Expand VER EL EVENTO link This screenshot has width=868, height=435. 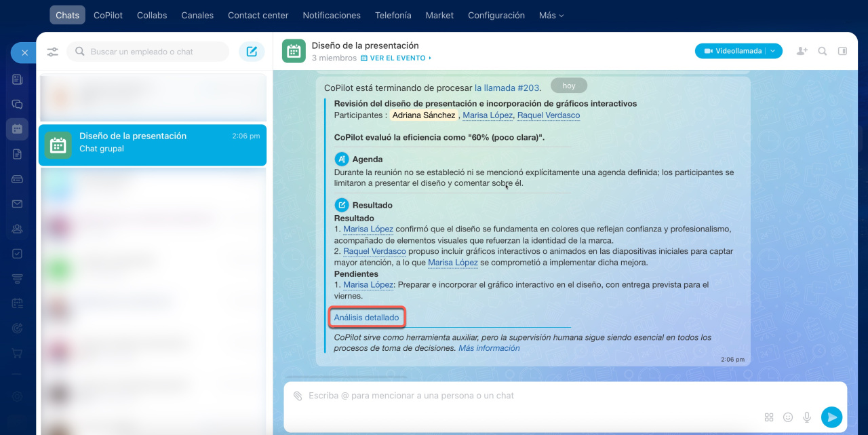point(396,58)
